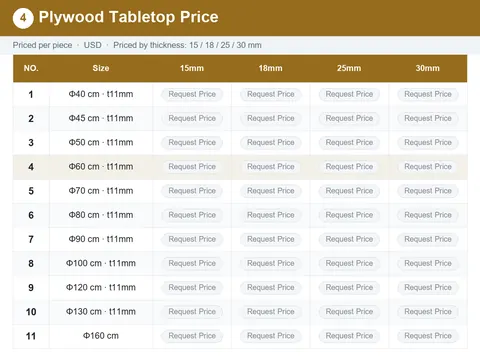Request price for Φ130 cm at 18mm

pyautogui.click(x=271, y=312)
